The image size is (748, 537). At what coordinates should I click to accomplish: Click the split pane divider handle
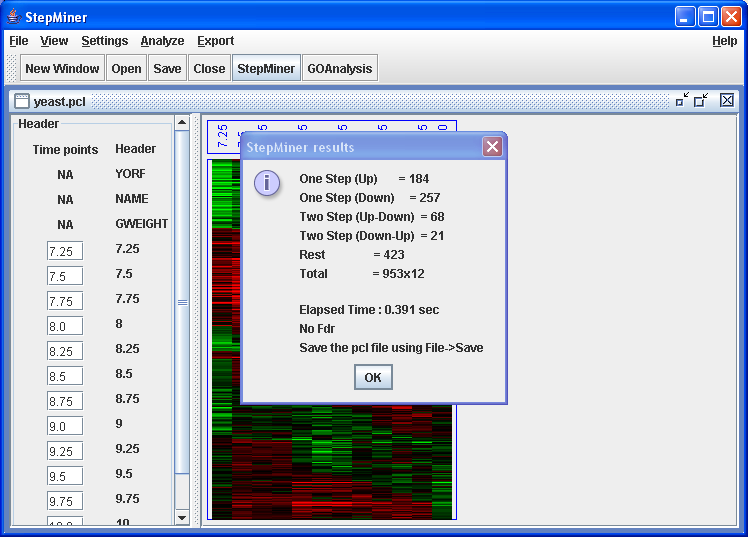(196, 320)
